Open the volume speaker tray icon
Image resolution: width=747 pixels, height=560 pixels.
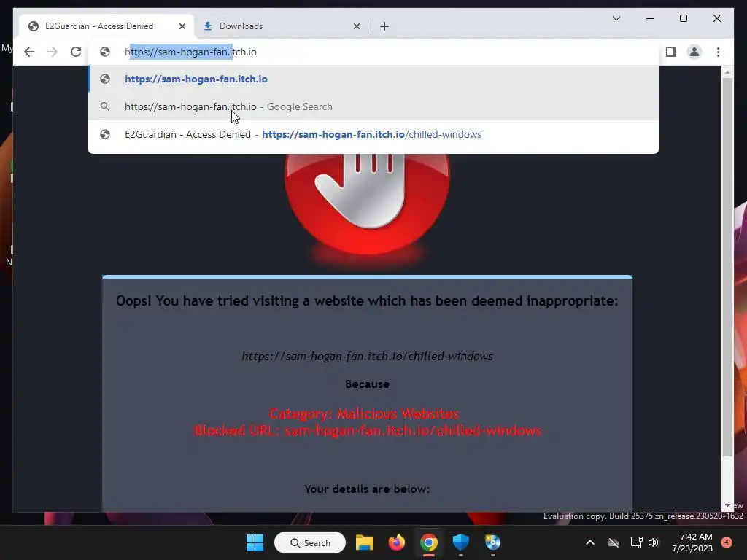click(654, 542)
